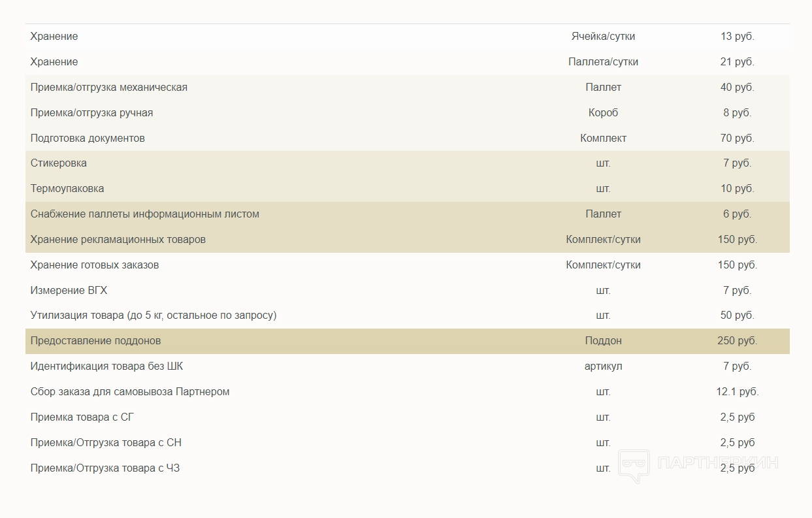Click Хранение рекламационных товаров text
This screenshot has height=518, width=812.
point(118,240)
